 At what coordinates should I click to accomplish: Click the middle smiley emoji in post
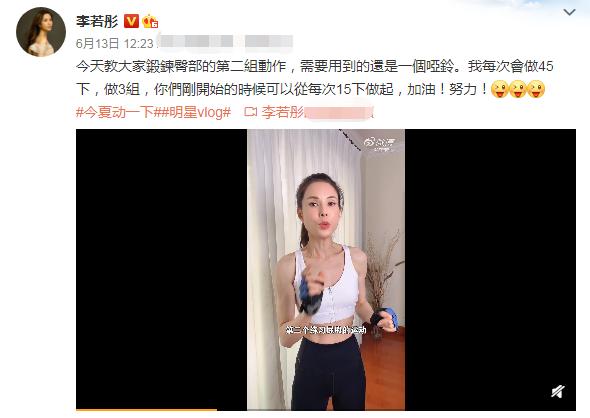pyautogui.click(x=518, y=90)
